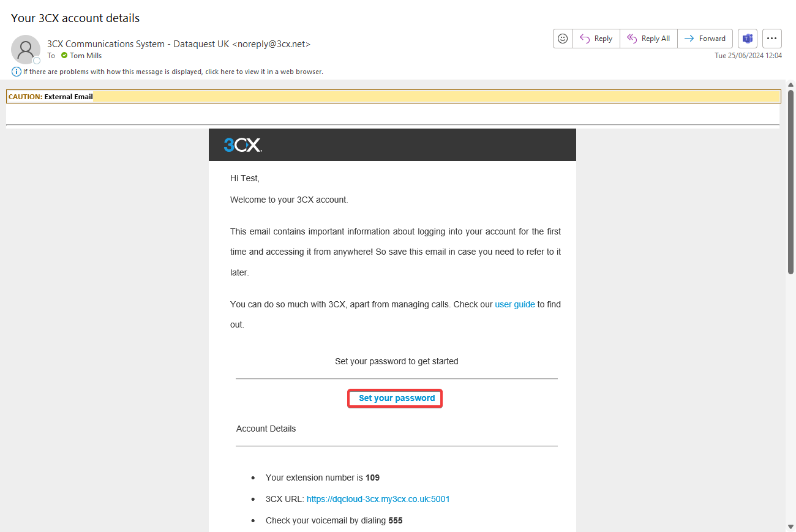Click the green presence indicator beside Tom Mills
Viewport: 796px width, 532px height.
pos(64,56)
